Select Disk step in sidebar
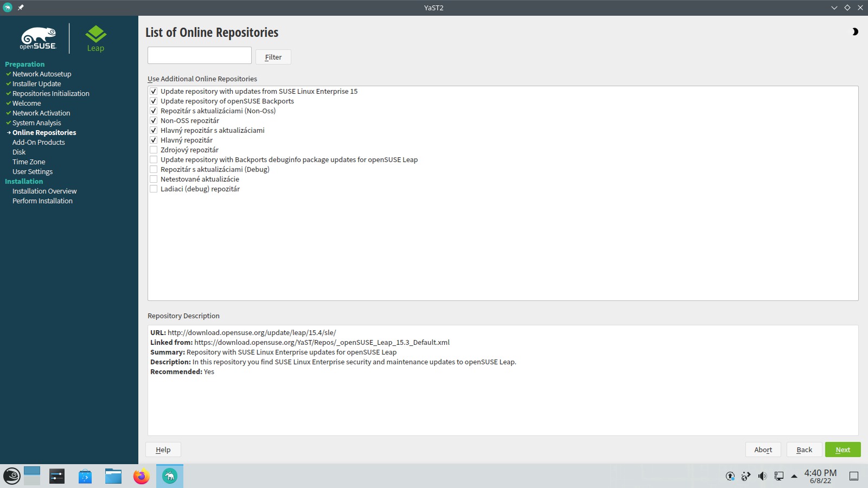 tap(19, 152)
